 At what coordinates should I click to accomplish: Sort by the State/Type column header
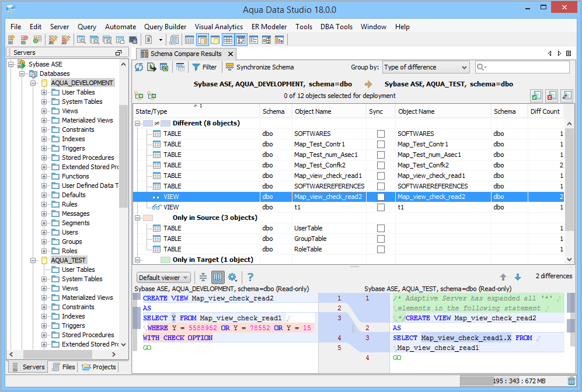[x=196, y=111]
